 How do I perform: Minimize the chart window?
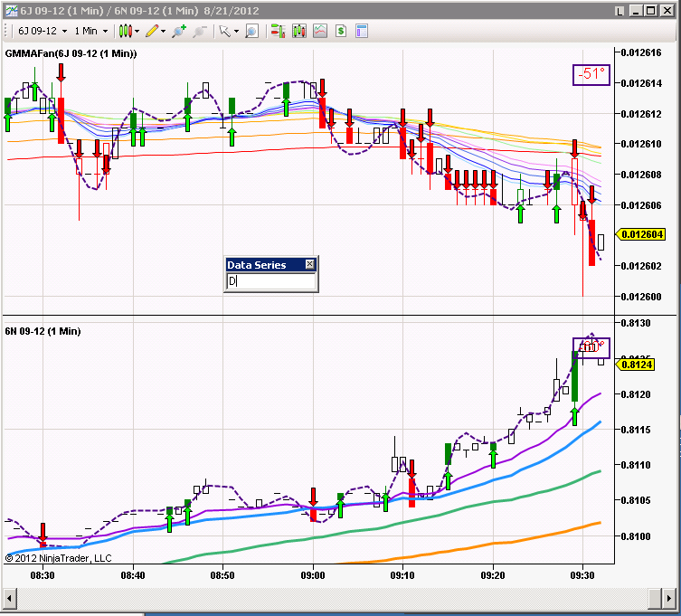(636, 11)
